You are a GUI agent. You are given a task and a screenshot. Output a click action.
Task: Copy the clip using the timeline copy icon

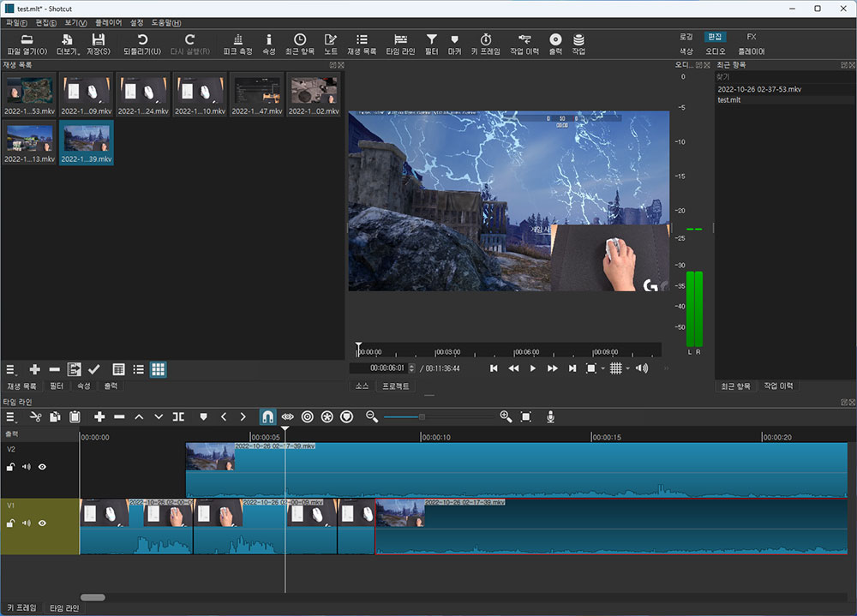(55, 417)
